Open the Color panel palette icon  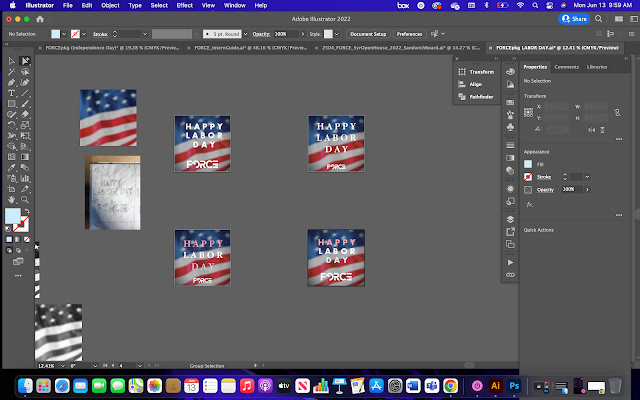point(510,72)
